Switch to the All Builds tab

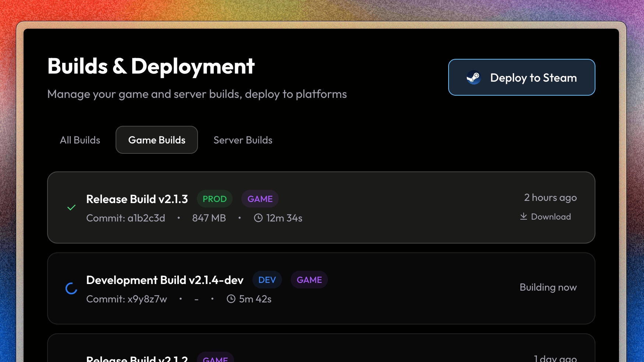click(80, 140)
